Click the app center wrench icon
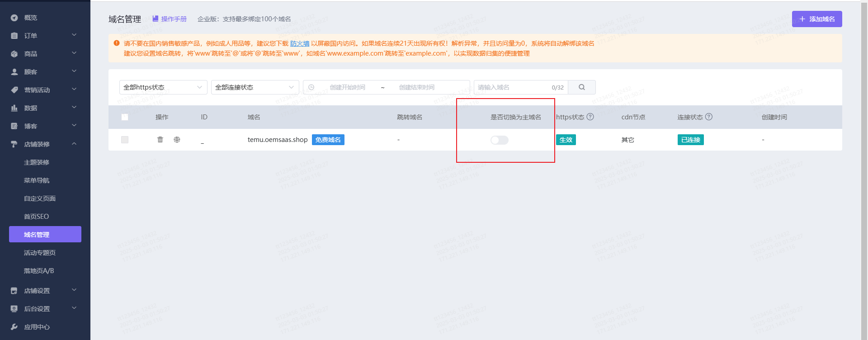The width and height of the screenshot is (868, 340). pyautogui.click(x=14, y=327)
